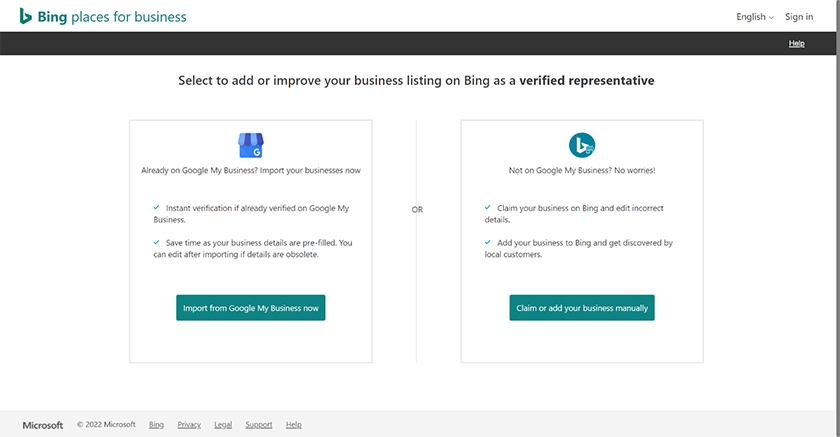Click Claim or add your business manually

coord(582,308)
